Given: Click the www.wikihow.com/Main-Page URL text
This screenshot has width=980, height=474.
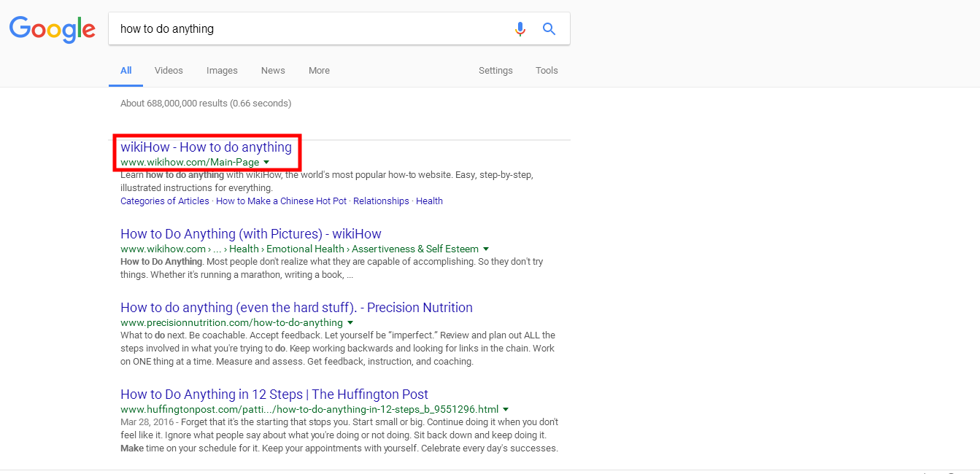Looking at the screenshot, I should (x=190, y=162).
